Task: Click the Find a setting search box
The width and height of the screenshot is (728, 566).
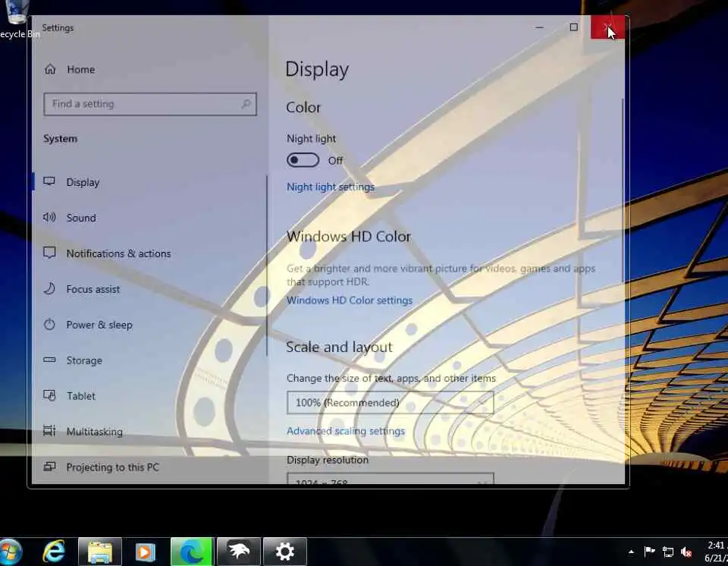Action: pyautogui.click(x=149, y=104)
